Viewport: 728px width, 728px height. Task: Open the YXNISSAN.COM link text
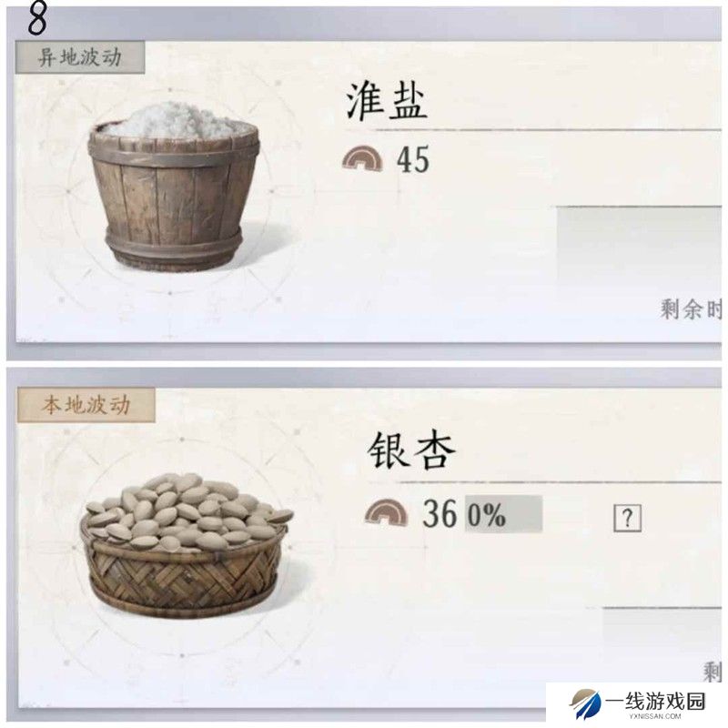point(655,717)
